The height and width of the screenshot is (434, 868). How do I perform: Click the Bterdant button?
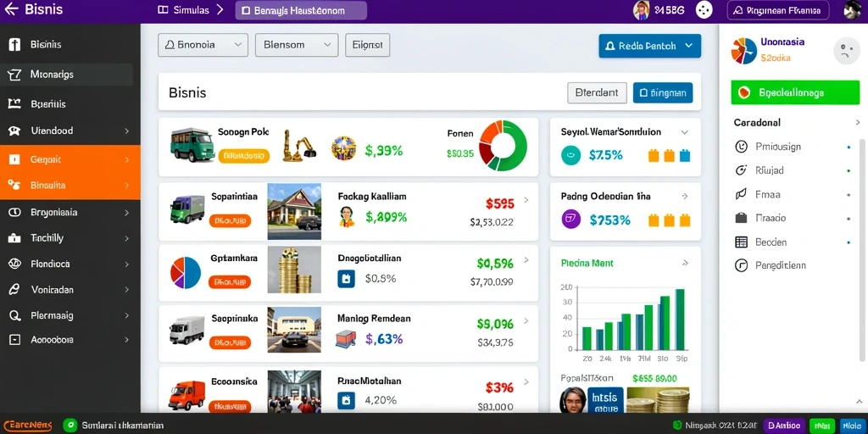(x=597, y=93)
